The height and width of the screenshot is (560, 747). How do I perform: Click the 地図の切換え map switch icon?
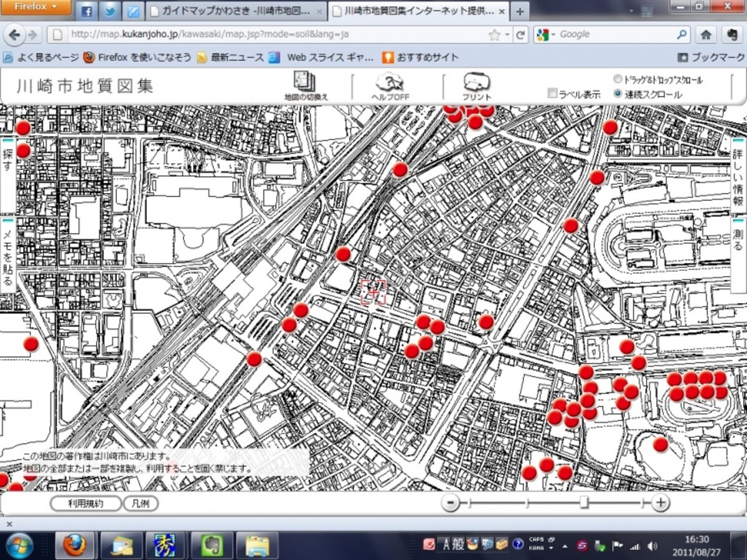tap(306, 86)
